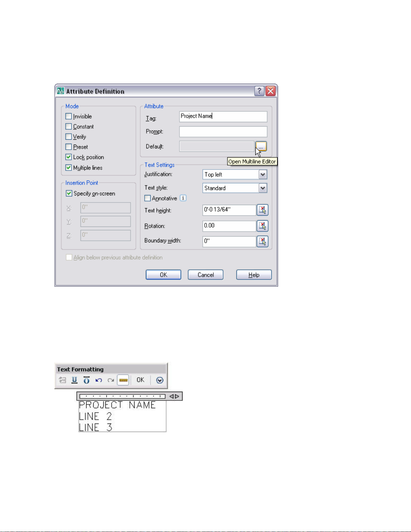Click the 'LINE 3' text line

tap(95, 427)
